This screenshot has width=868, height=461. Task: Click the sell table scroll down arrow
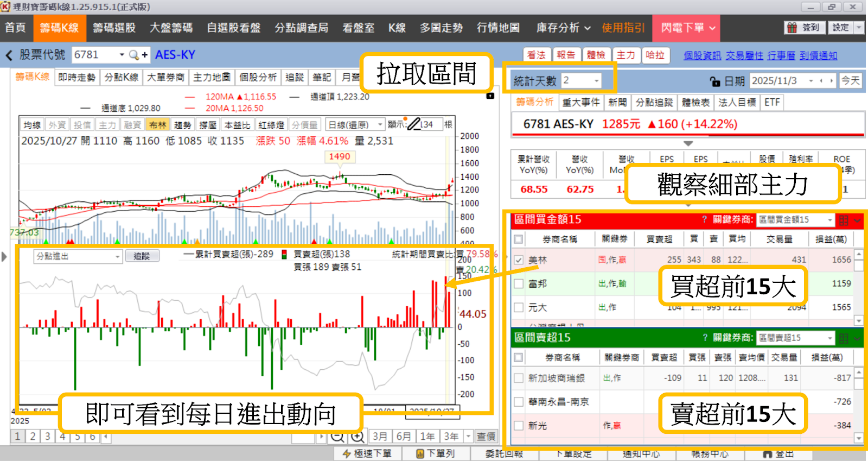(859, 438)
